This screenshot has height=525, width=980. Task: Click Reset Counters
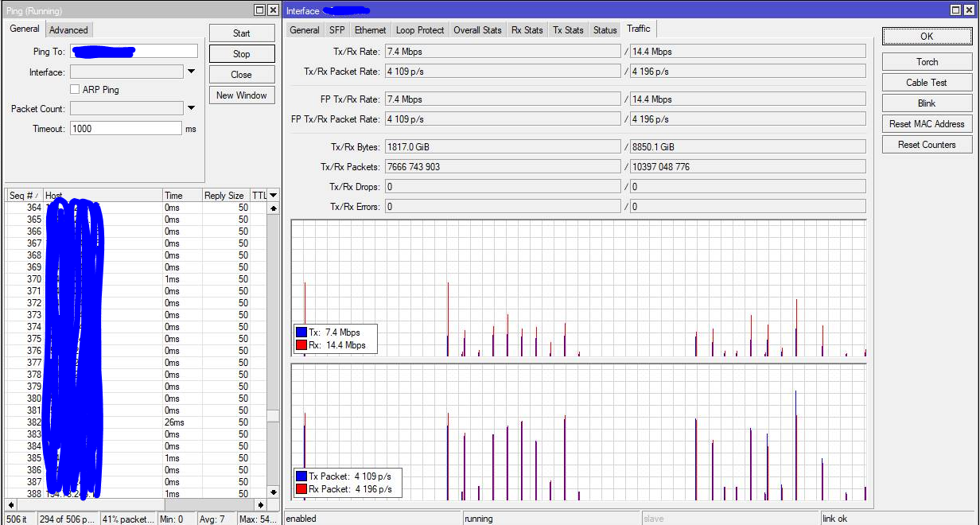pyautogui.click(x=927, y=145)
